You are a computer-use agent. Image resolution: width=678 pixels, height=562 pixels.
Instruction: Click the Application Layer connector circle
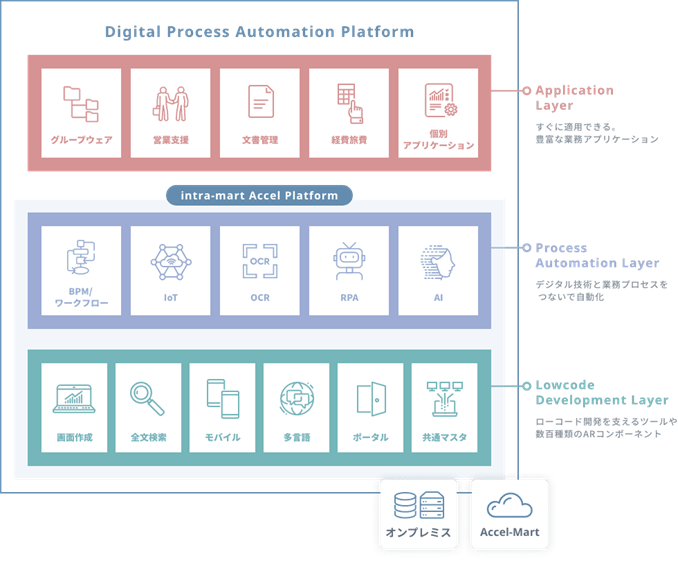526,91
